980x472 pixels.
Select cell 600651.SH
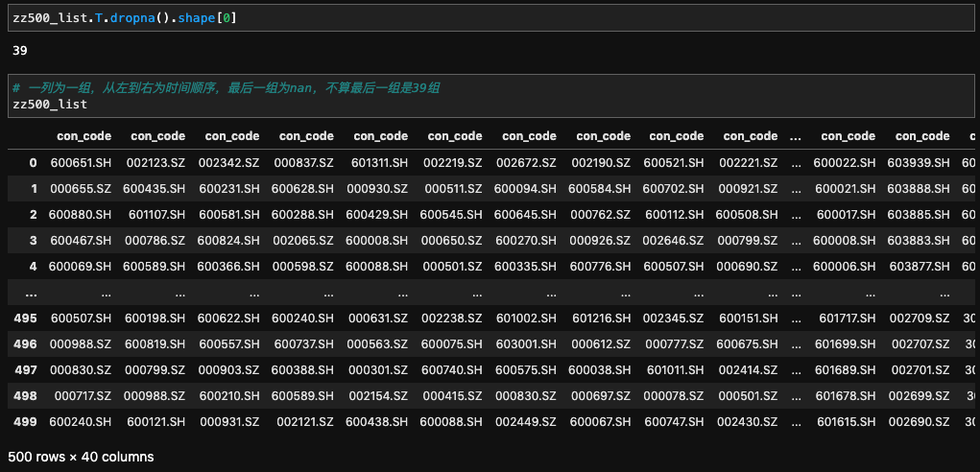(x=81, y=162)
